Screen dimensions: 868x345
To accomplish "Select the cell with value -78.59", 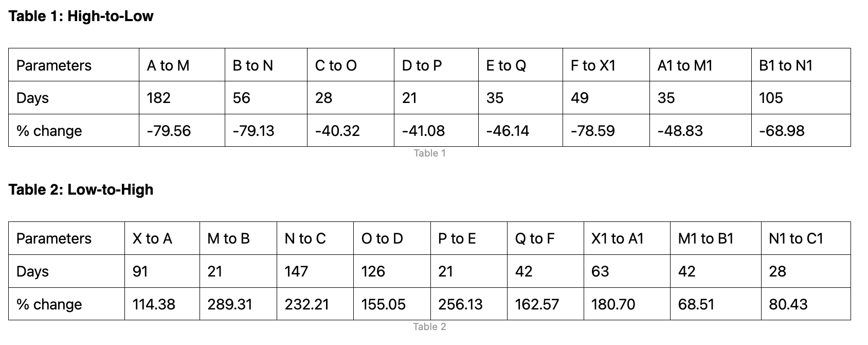I will (x=606, y=130).
